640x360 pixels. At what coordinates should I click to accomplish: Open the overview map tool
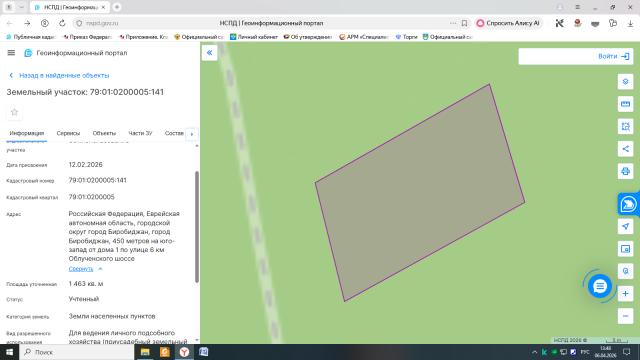625,249
